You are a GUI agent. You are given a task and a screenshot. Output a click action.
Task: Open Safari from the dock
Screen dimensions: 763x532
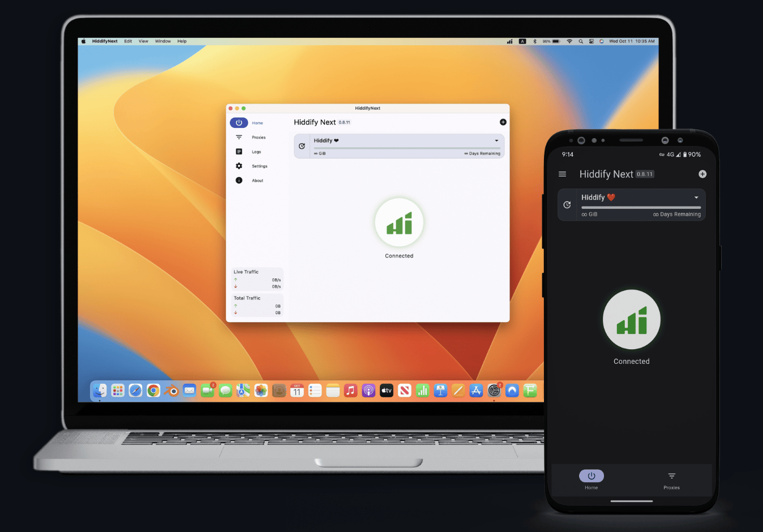[x=135, y=391]
